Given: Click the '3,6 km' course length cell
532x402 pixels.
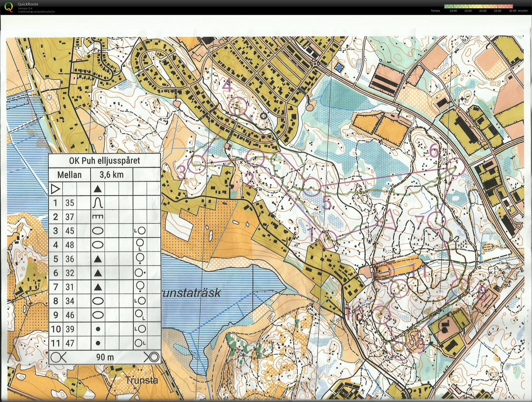Looking at the screenshot, I should pos(111,174).
